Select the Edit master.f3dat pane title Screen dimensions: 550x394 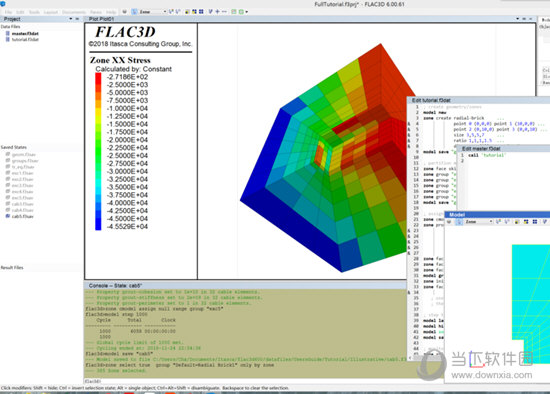click(x=481, y=149)
